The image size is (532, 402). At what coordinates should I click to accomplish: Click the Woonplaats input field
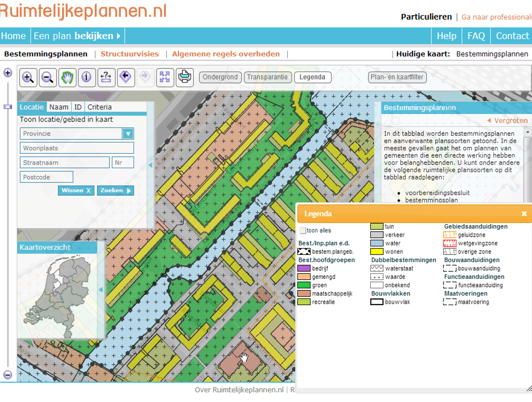[x=77, y=148]
